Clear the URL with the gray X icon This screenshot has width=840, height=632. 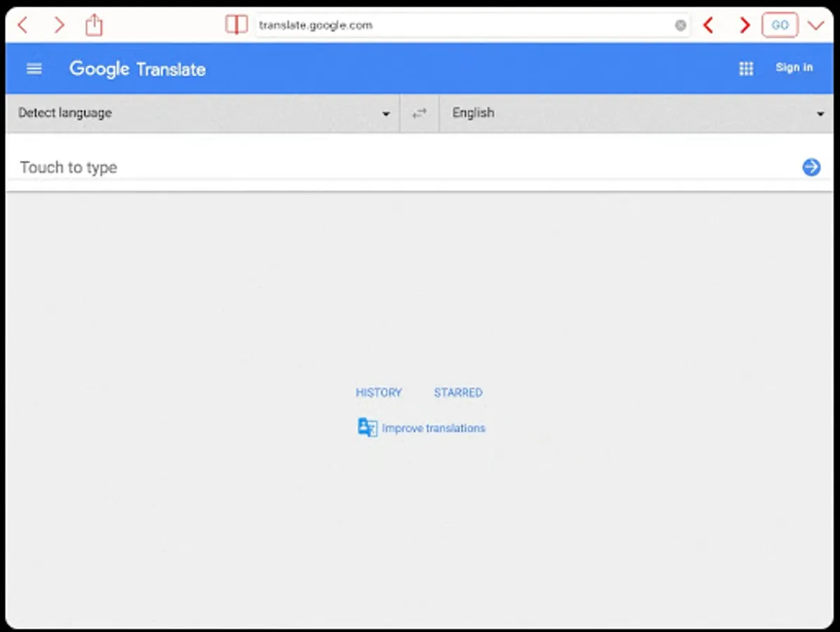pos(681,25)
